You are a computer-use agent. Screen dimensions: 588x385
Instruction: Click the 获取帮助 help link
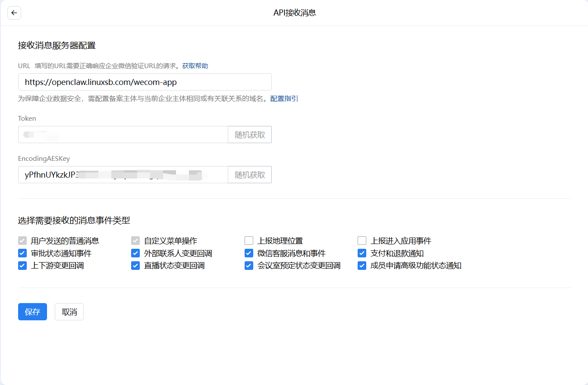click(195, 66)
